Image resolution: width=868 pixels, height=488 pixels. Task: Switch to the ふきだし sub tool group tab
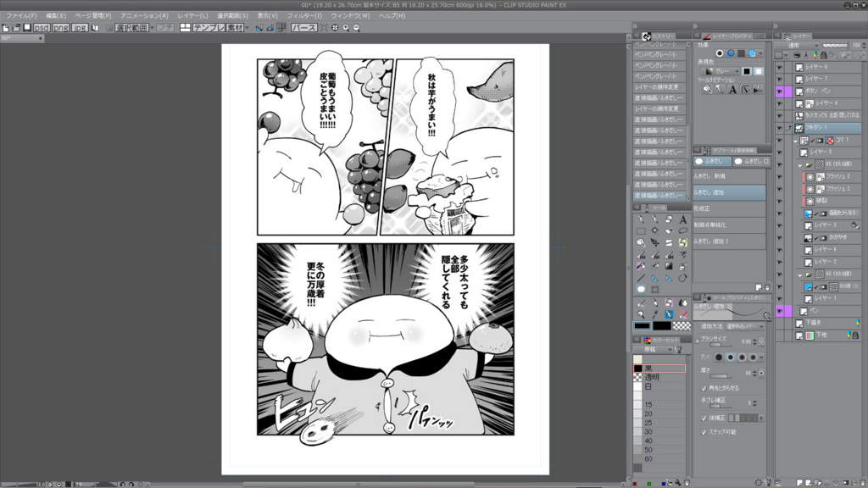pos(712,161)
